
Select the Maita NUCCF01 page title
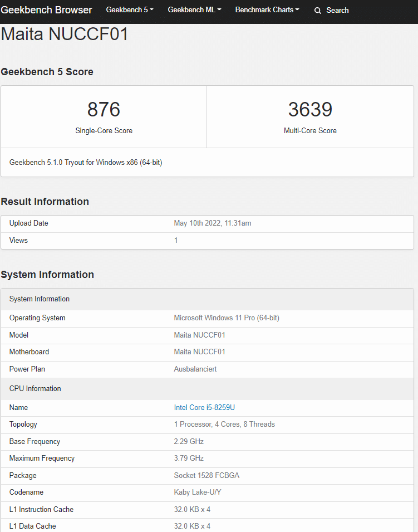tap(65, 34)
